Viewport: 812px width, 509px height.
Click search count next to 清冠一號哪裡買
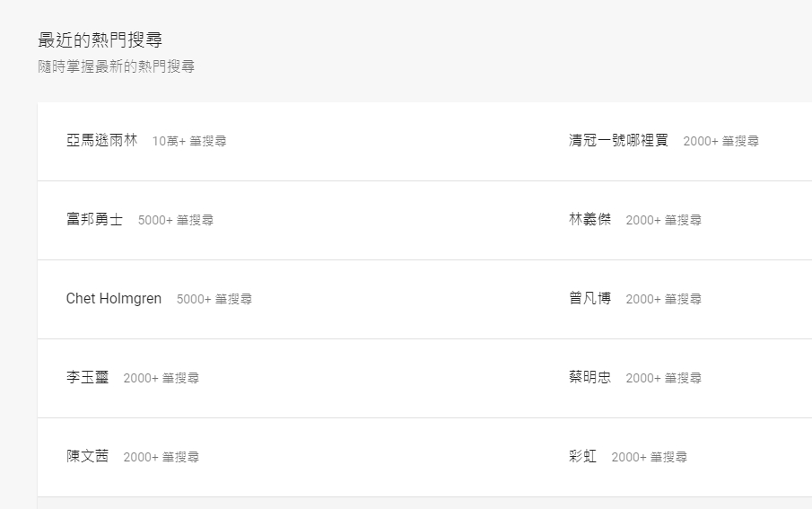coord(720,142)
